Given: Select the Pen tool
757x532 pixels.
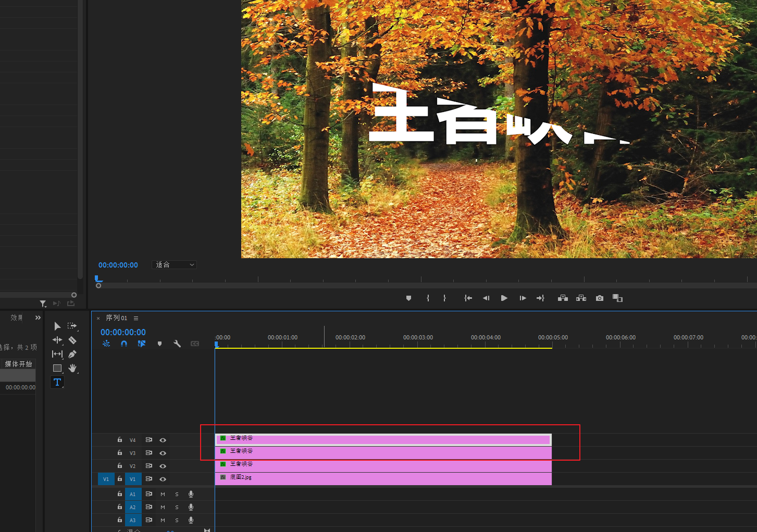Looking at the screenshot, I should 72,354.
